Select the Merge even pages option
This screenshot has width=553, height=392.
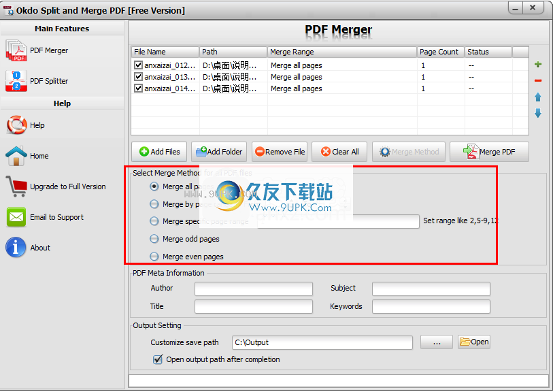154,257
